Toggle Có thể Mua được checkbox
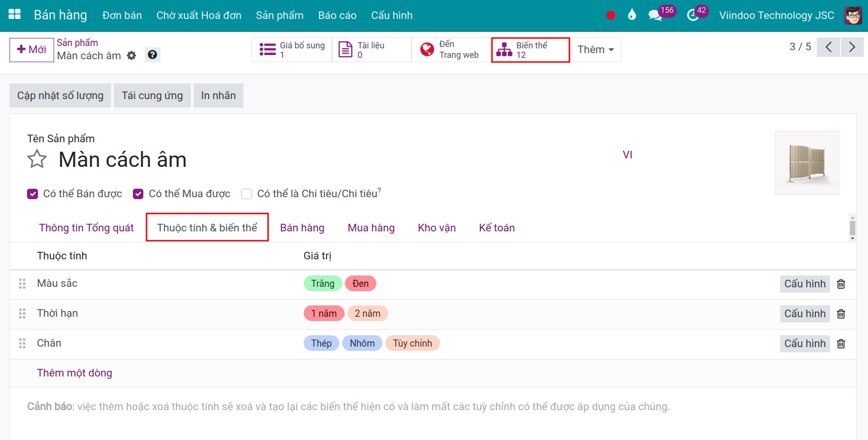This screenshot has height=440, width=868. (x=138, y=194)
